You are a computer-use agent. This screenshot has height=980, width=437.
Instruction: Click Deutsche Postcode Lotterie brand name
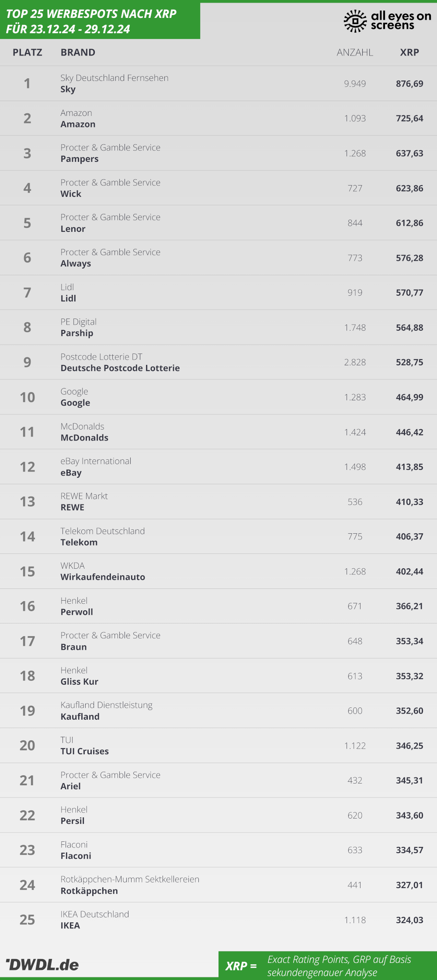point(120,368)
